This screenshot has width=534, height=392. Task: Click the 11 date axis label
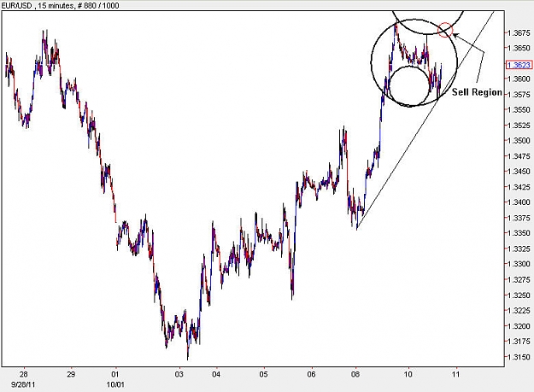pos(455,374)
